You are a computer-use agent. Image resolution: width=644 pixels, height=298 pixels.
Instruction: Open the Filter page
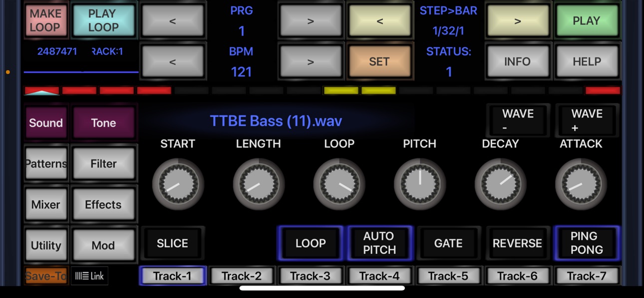coord(103,163)
